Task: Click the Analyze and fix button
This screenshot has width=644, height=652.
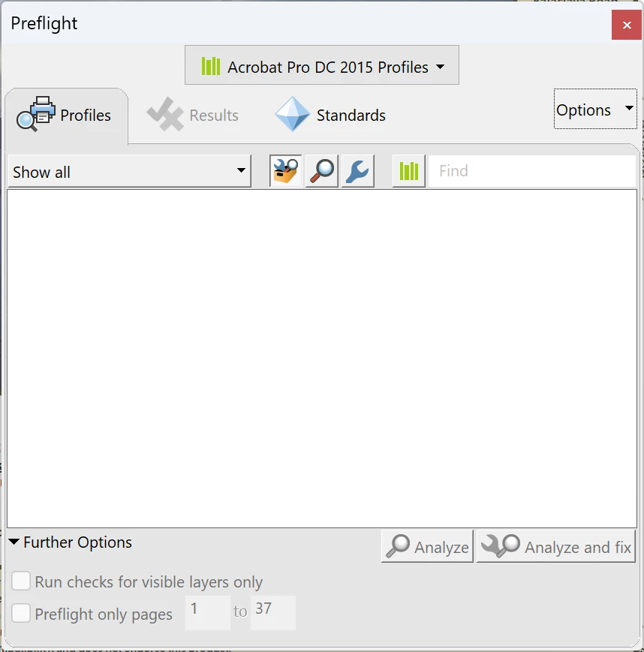Action: 555,546
